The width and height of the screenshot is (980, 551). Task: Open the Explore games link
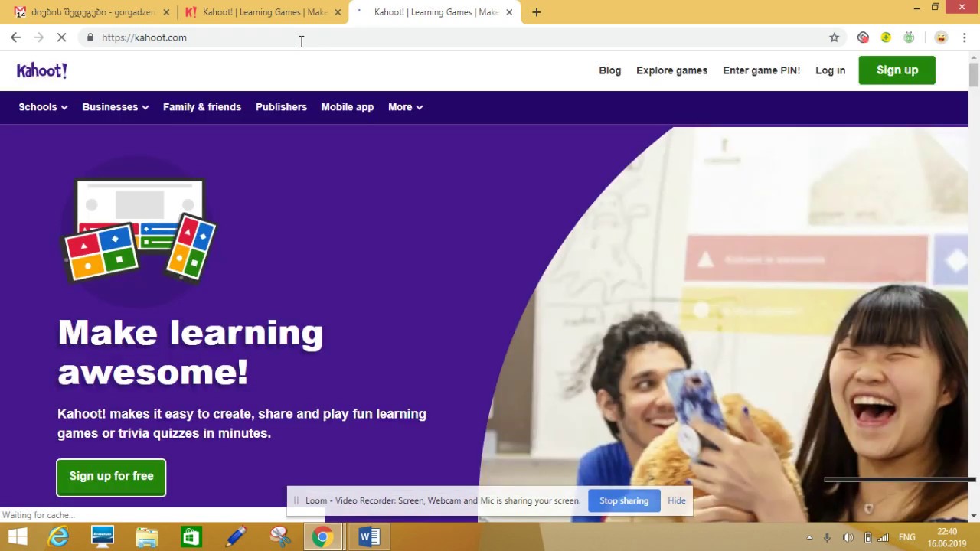[x=672, y=70]
